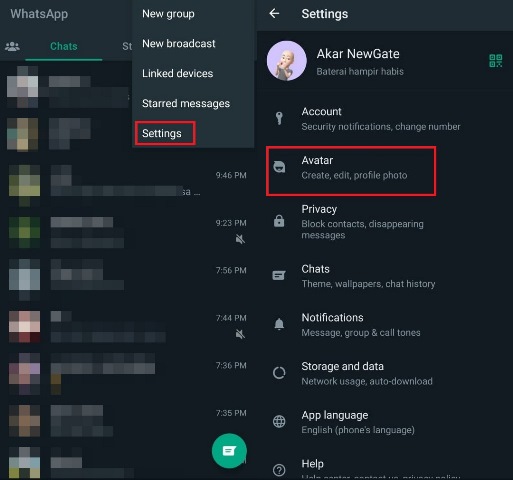Tap the WhatsApp title text

point(39,14)
